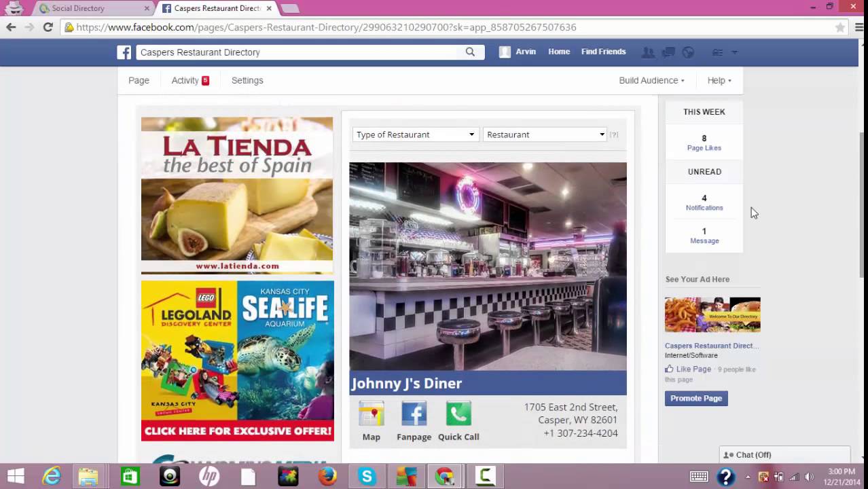Open new browser tab button
Viewport: 868px width, 489px height.
(290, 9)
